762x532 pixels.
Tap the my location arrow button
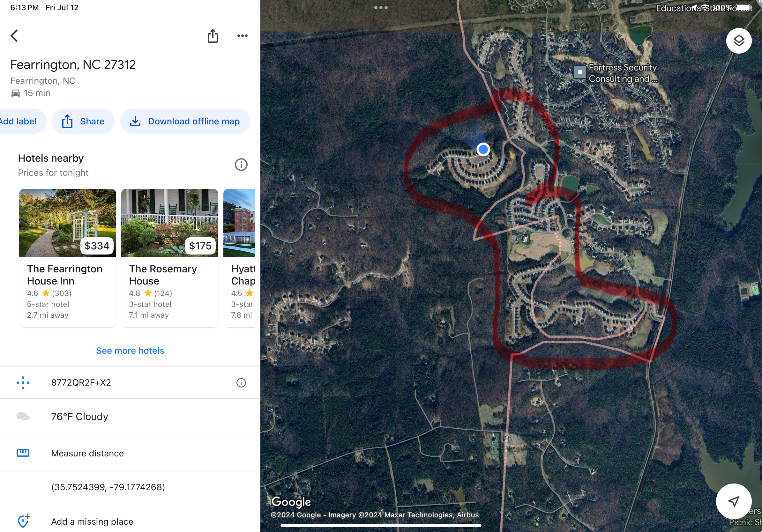coord(734,501)
